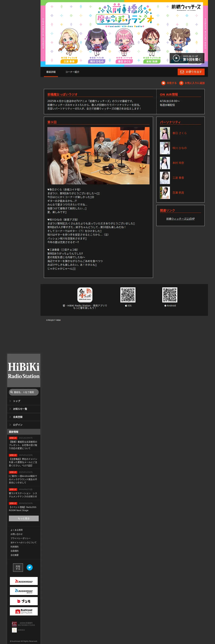Open the 【注意喚起】弊社のドメイン news item
This screenshot has height=644, width=215.
(24, 460)
